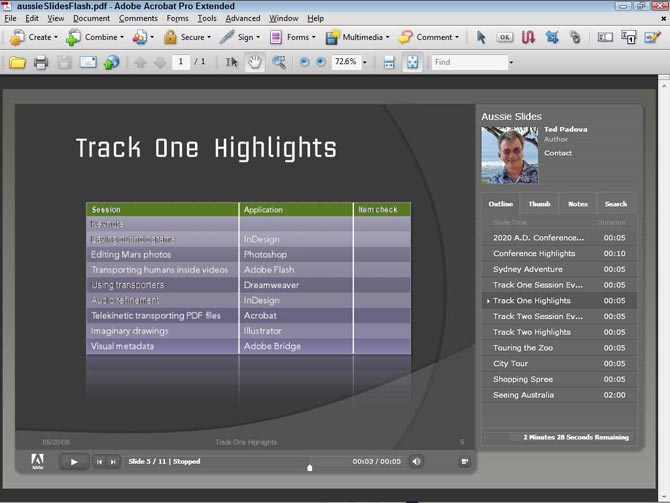This screenshot has height=503, width=670.
Task: Open the Comment tool
Action: [428, 37]
